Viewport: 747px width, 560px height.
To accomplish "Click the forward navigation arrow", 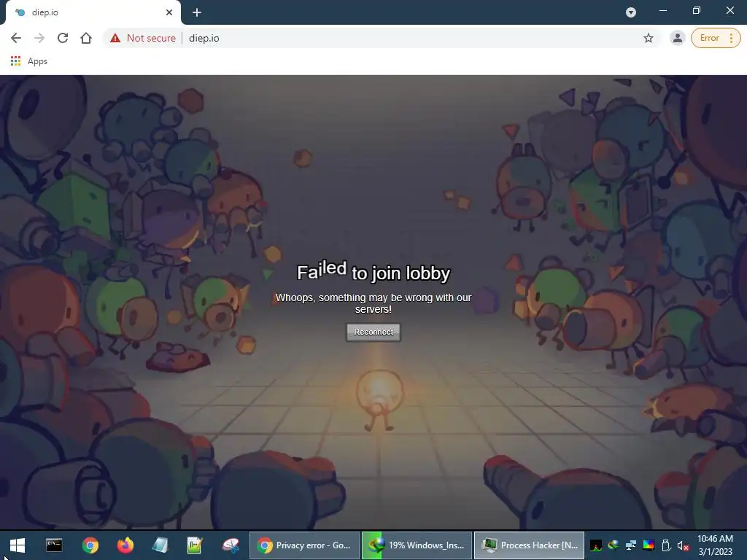I will coord(39,38).
